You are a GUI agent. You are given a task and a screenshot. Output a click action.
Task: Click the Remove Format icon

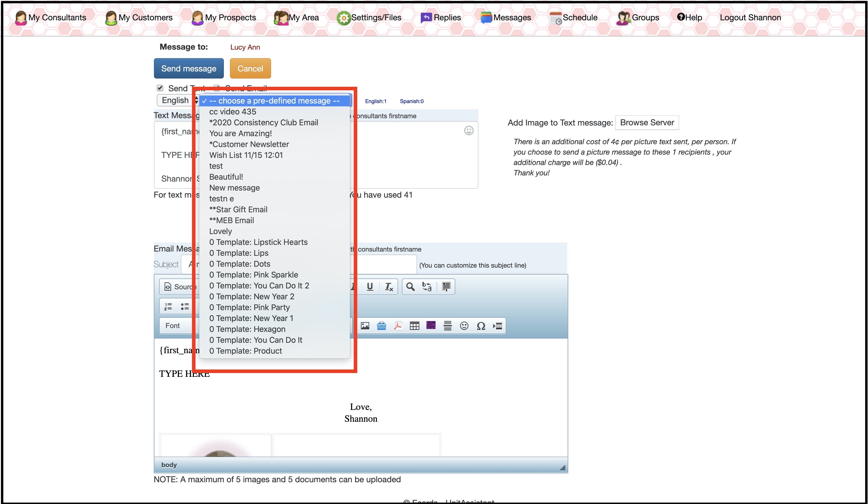pyautogui.click(x=388, y=287)
